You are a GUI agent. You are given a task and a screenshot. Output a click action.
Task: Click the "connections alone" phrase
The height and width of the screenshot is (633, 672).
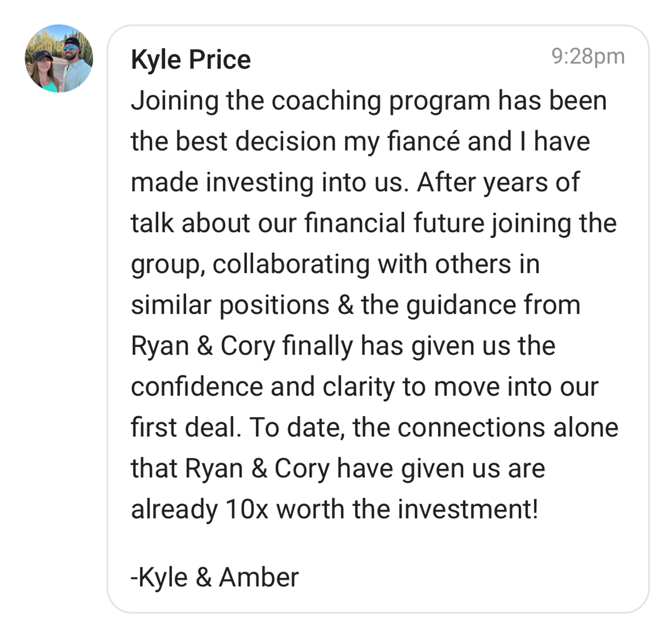click(x=508, y=428)
